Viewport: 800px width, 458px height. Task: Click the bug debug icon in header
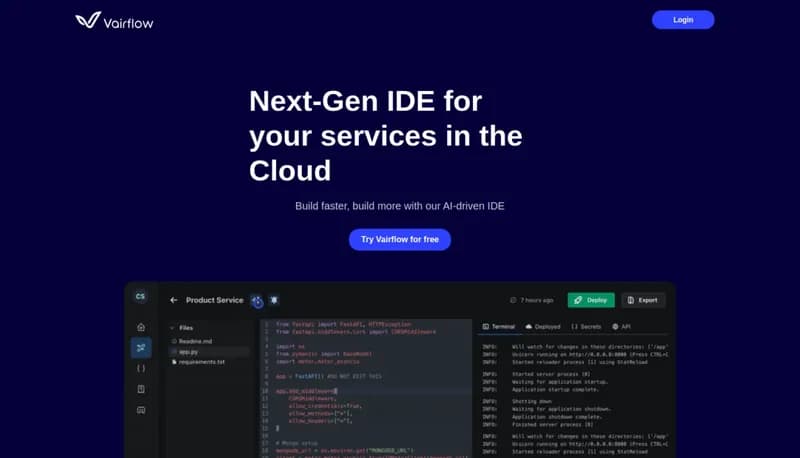274,300
